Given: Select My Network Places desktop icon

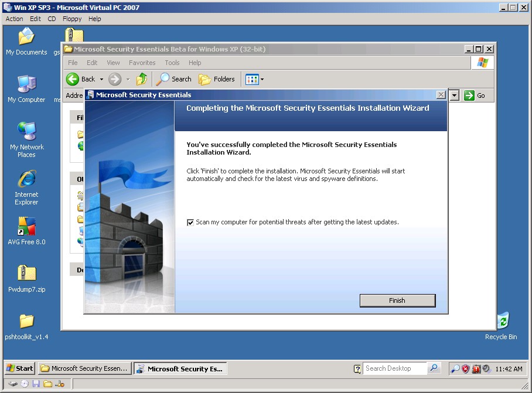Looking at the screenshot, I should pyautogui.click(x=26, y=140).
